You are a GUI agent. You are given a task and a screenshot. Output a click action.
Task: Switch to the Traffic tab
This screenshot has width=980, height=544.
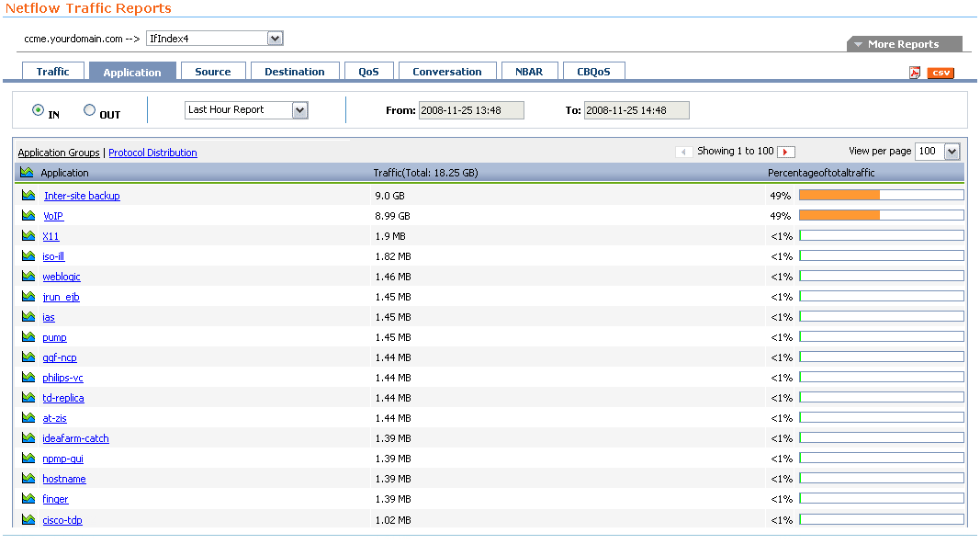click(52, 72)
